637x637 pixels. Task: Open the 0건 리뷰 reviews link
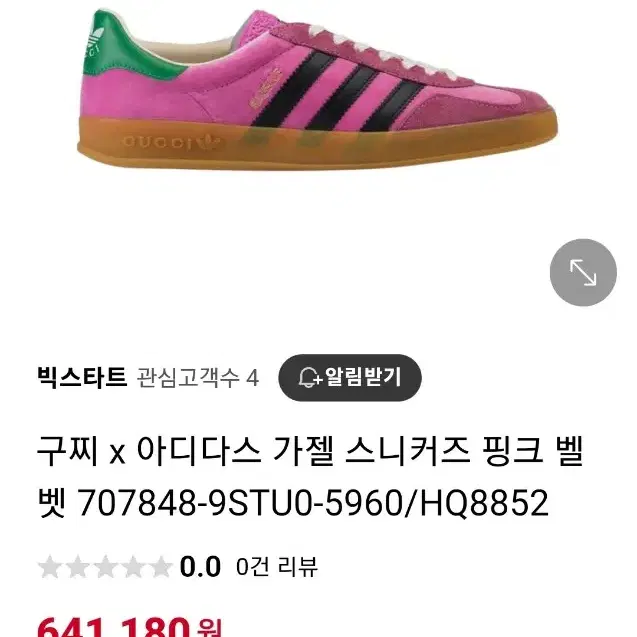[276, 567]
